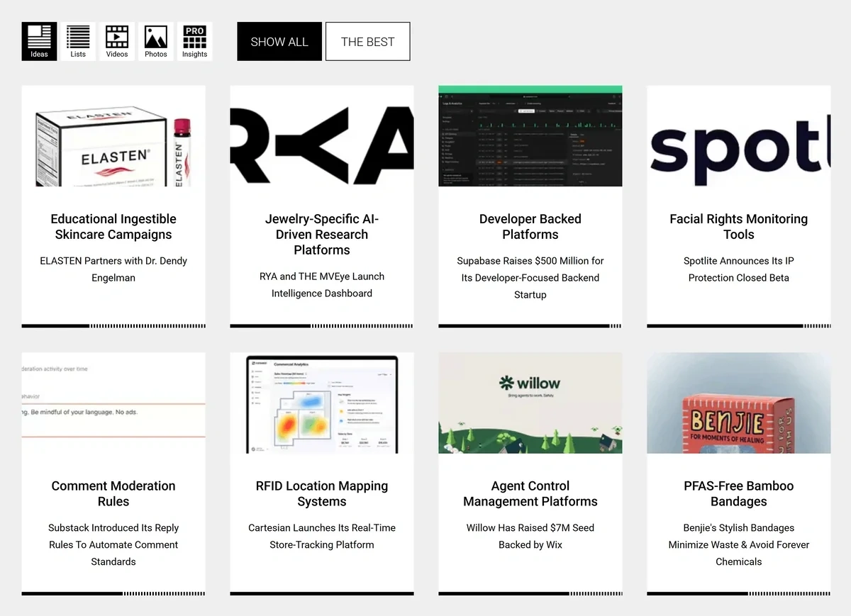
Task: Open Agent Control Management Platforms title
Action: [530, 493]
